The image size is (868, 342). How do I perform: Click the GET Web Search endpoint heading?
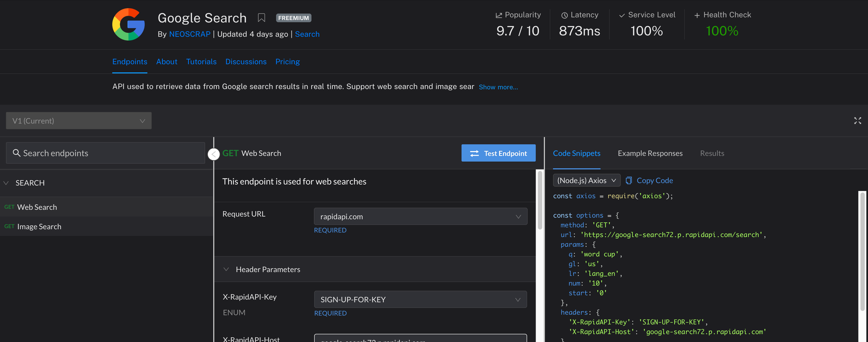[x=252, y=153]
